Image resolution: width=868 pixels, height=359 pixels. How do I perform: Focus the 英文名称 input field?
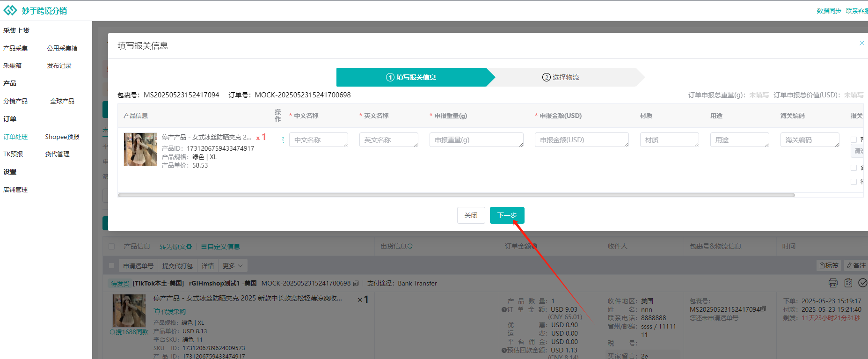click(x=389, y=140)
